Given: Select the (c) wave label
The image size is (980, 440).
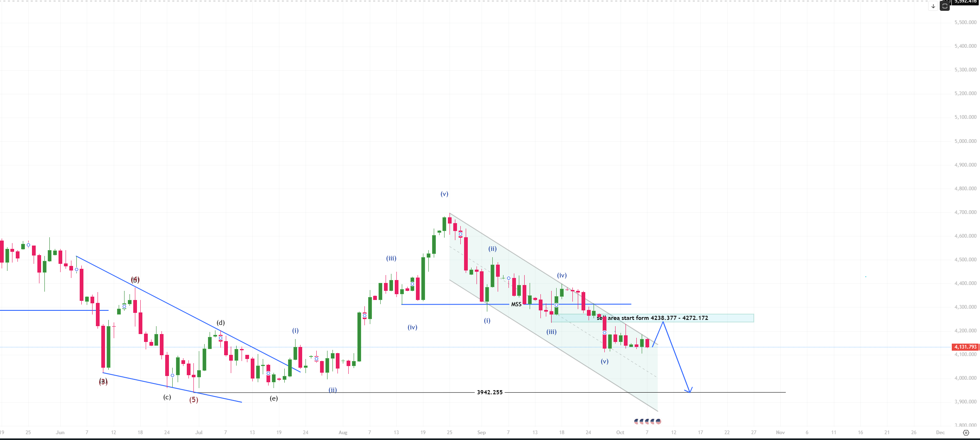Looking at the screenshot, I should [167, 397].
